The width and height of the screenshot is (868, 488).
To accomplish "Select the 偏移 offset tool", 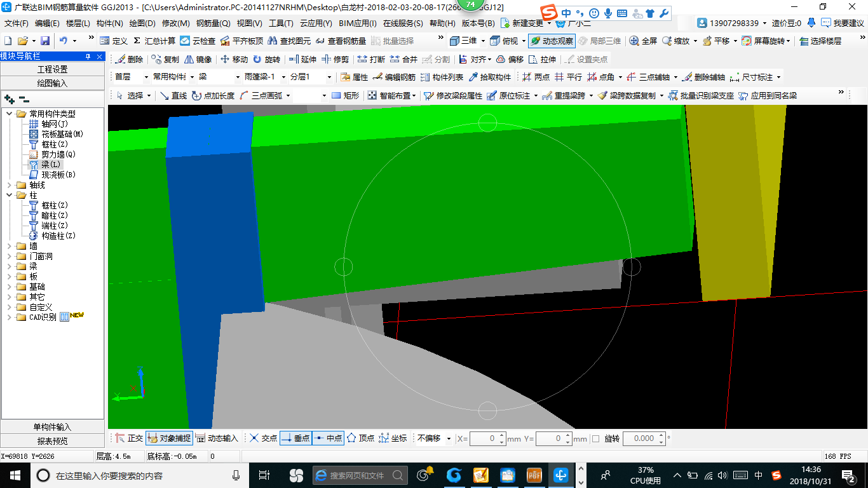I will coord(510,59).
